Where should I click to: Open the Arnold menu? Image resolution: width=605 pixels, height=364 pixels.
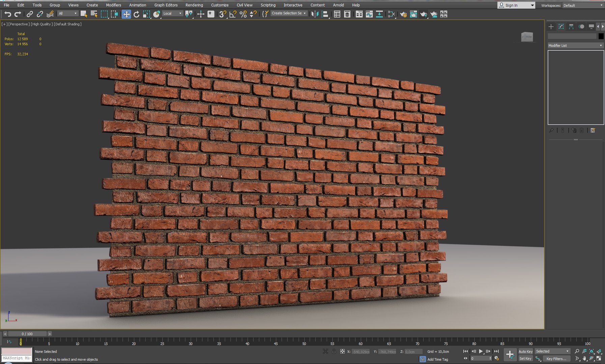click(x=338, y=5)
